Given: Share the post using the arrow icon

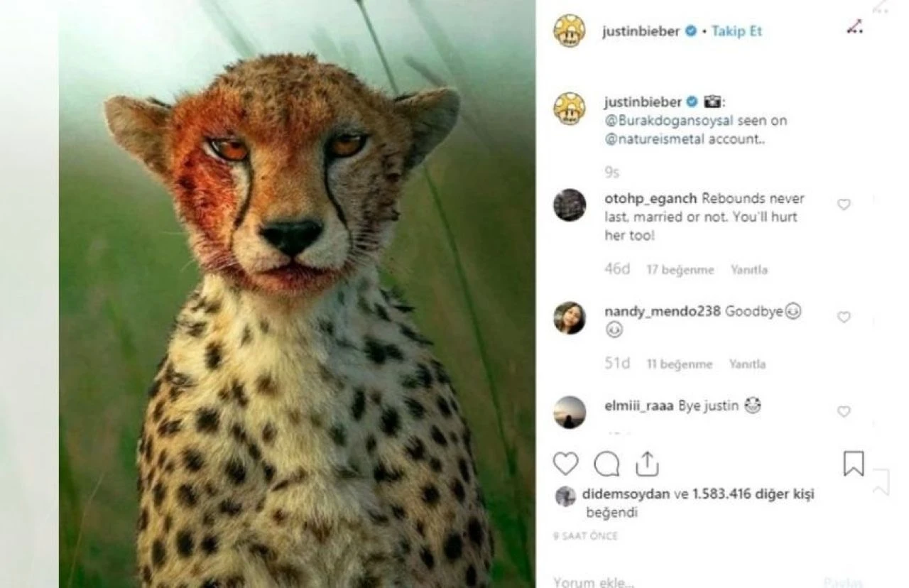Looking at the screenshot, I should tap(646, 463).
